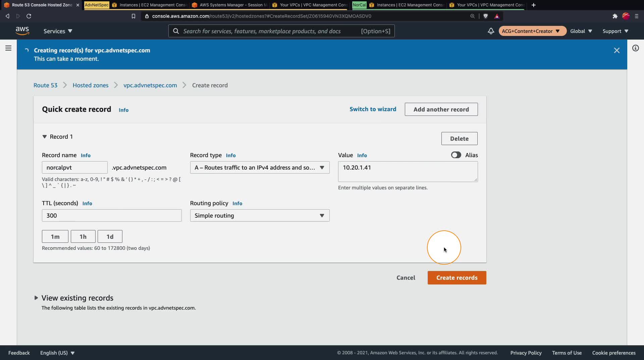Open the Support menu
The image size is (644, 360).
tap(615, 31)
